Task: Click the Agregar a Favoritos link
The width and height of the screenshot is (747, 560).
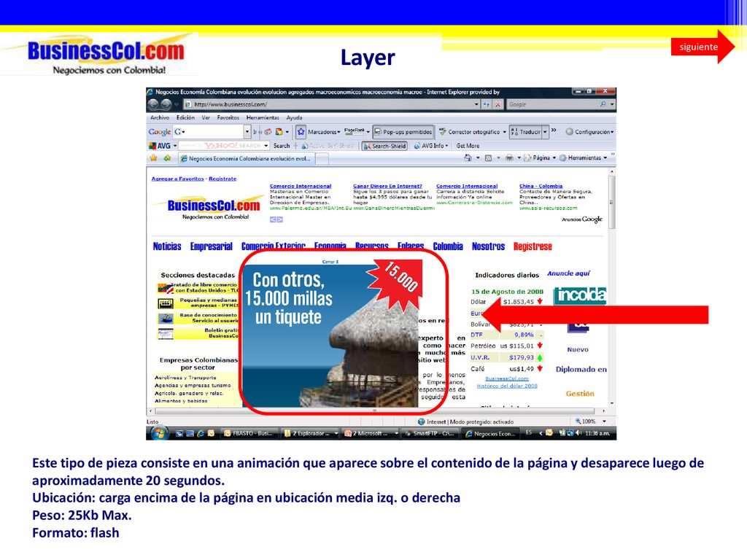Action: click(x=178, y=179)
